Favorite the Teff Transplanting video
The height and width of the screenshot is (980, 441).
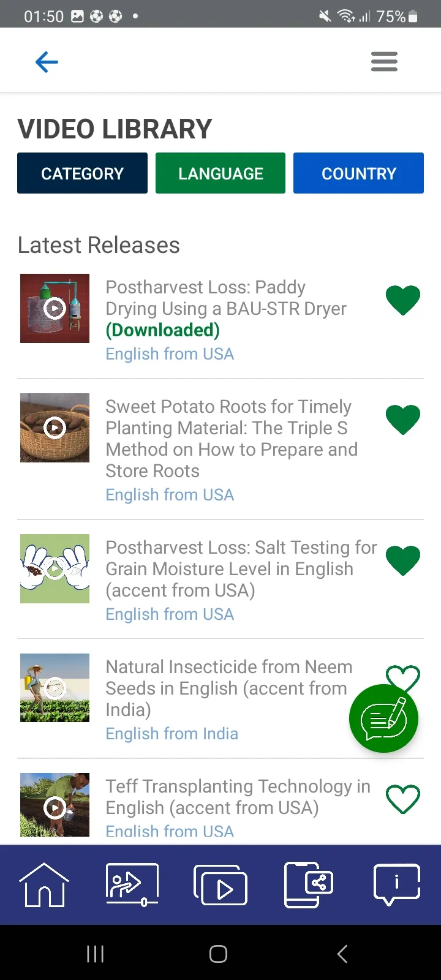(x=403, y=800)
